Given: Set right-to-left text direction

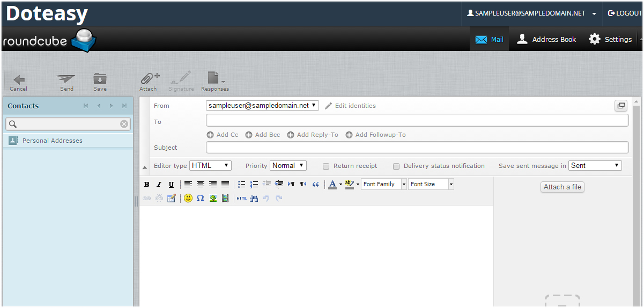Looking at the screenshot, I should [x=304, y=184].
